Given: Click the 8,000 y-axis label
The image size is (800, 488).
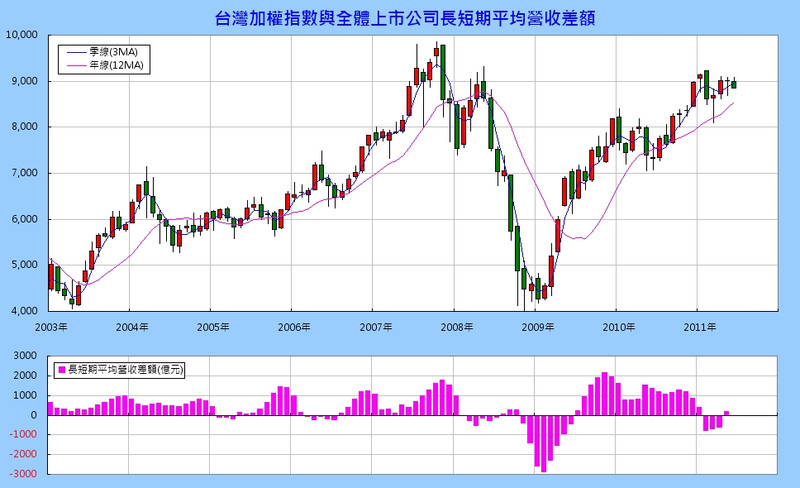Looking at the screenshot, I should coord(25,127).
